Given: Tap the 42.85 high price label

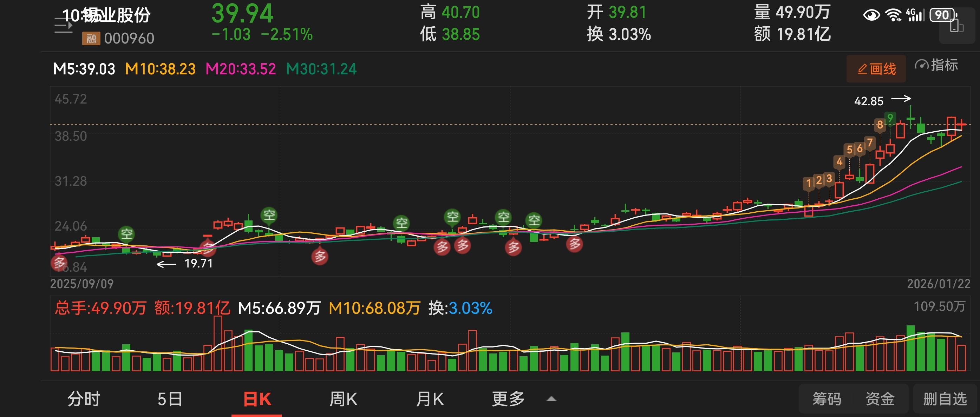Looking at the screenshot, I should (869, 101).
